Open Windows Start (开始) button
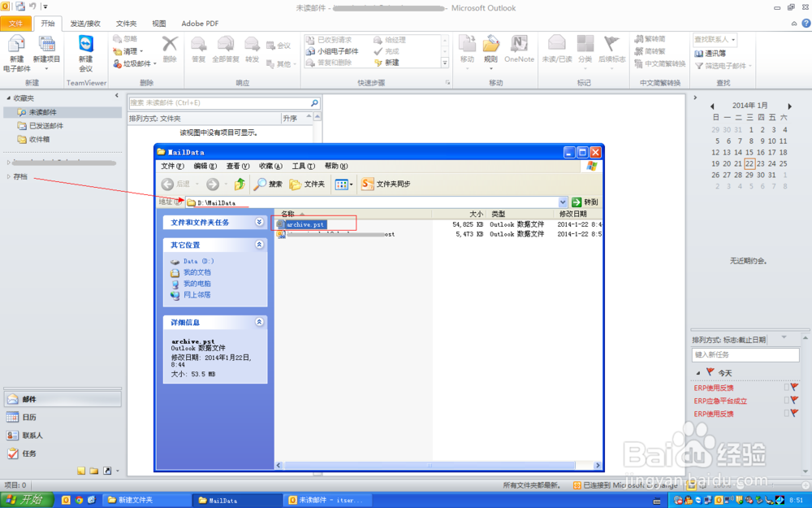 tap(27, 500)
